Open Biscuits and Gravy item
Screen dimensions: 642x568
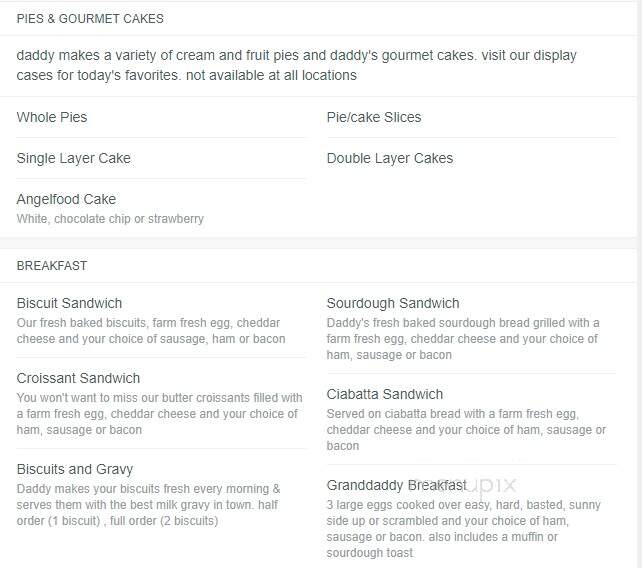tap(75, 469)
